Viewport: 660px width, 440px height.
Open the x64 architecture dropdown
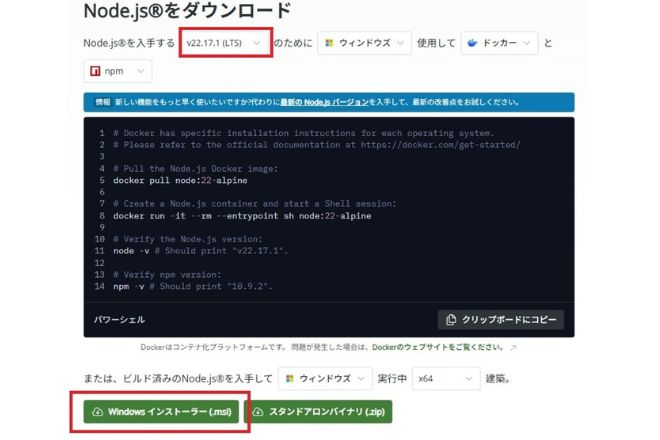(446, 379)
